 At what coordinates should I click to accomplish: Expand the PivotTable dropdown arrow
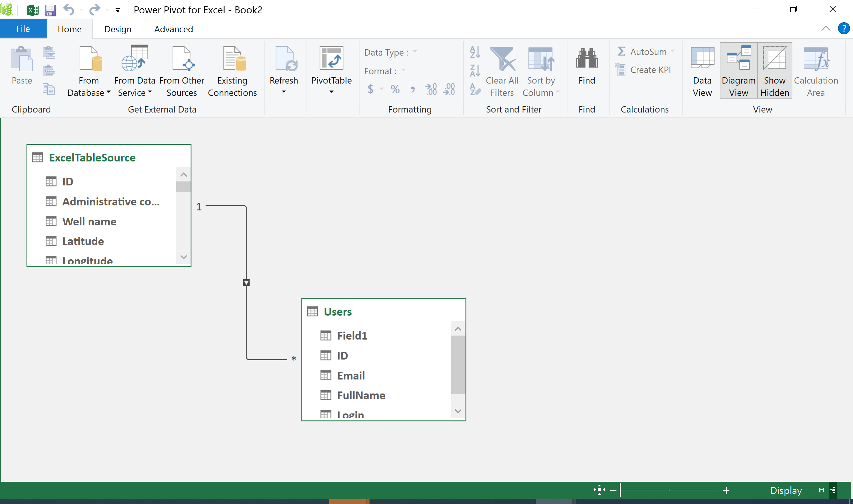331,92
